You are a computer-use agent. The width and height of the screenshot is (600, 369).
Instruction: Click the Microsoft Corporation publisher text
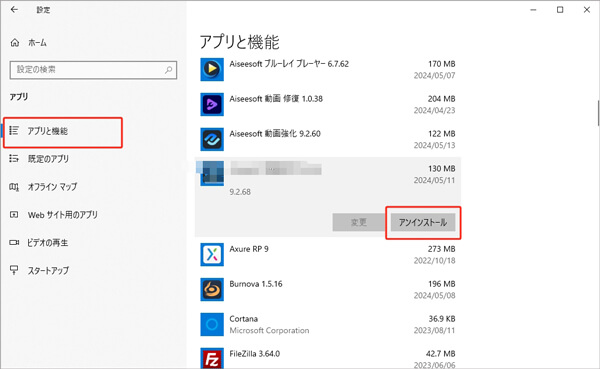click(269, 330)
